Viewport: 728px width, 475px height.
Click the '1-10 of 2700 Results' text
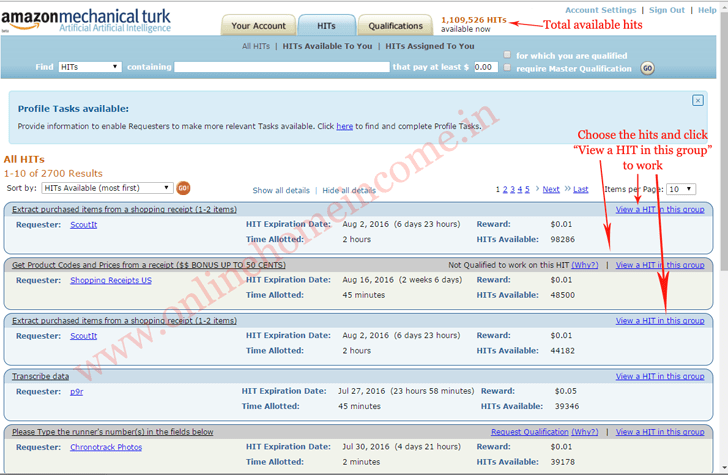53,173
